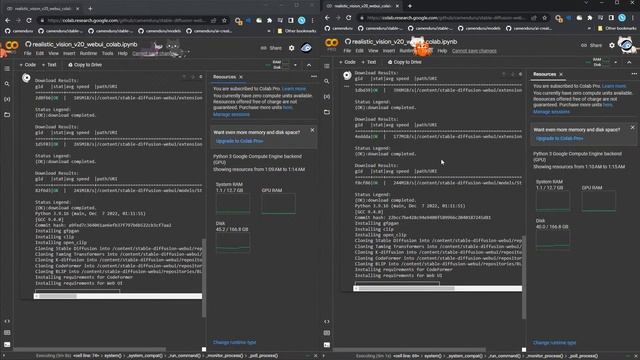Open command palette in right window
The width and height of the screenshot is (640, 360).
coord(327,333)
